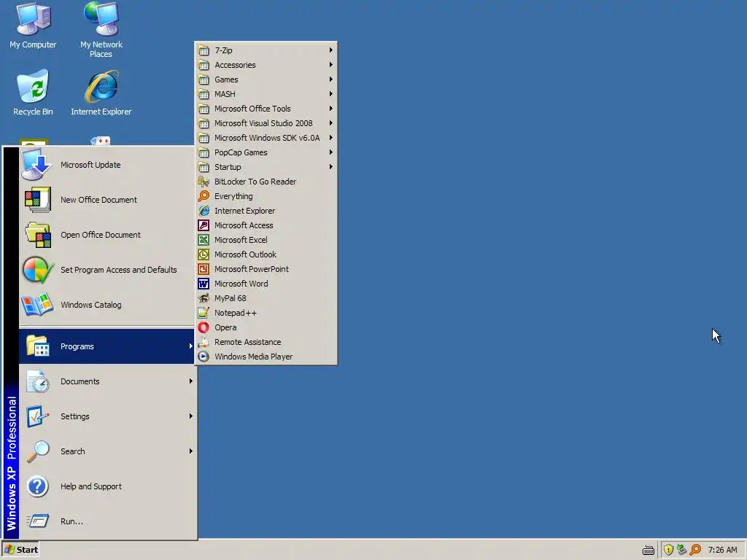Click the Windows Media Player icon
The image size is (747, 560).
point(204,357)
